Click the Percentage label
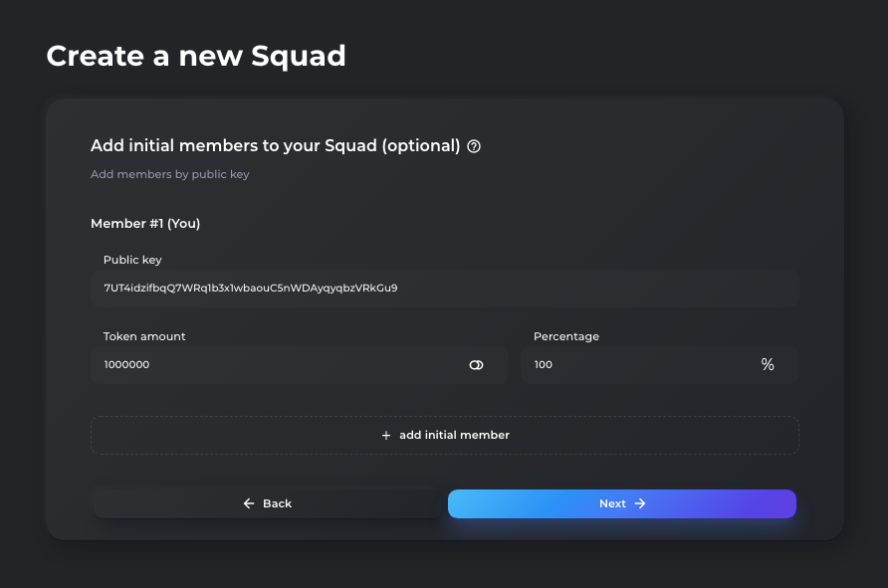This screenshot has height=588, width=888. pyautogui.click(x=566, y=336)
